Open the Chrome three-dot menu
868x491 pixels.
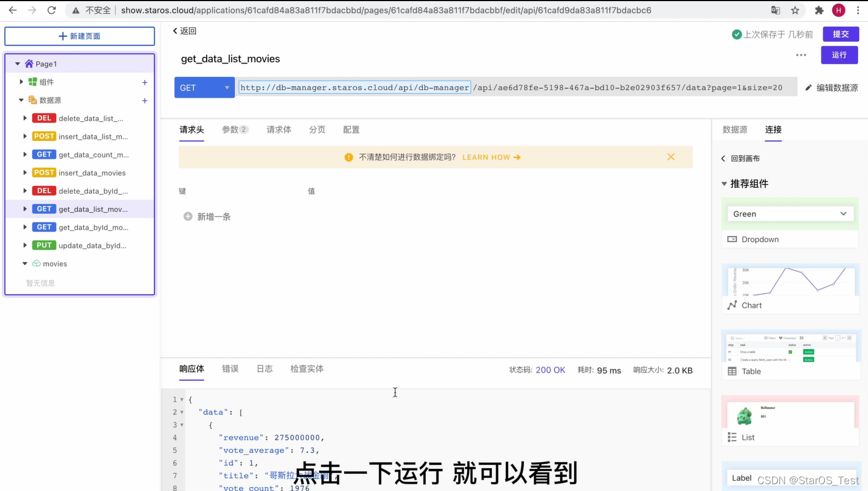tap(858, 10)
